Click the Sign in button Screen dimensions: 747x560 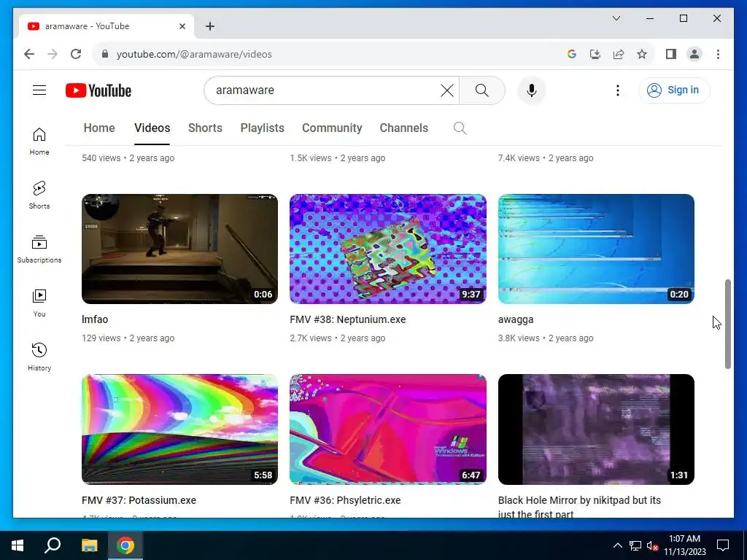(674, 90)
